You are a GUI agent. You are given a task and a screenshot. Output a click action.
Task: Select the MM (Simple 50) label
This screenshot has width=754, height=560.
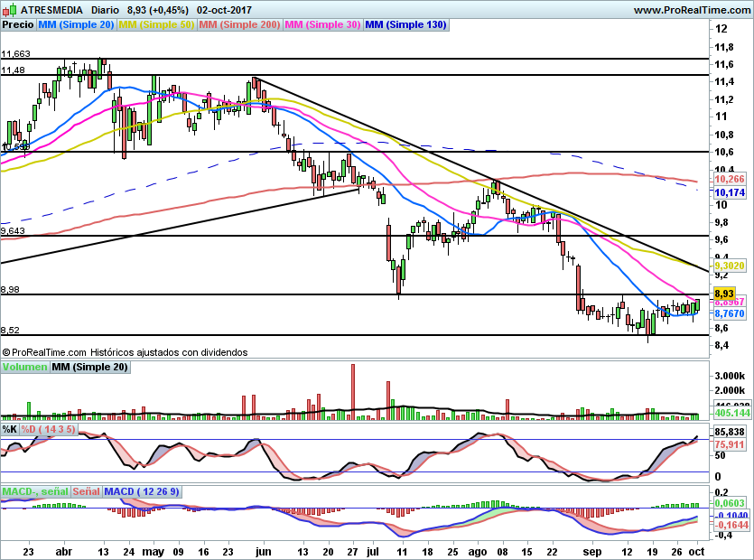[156, 24]
